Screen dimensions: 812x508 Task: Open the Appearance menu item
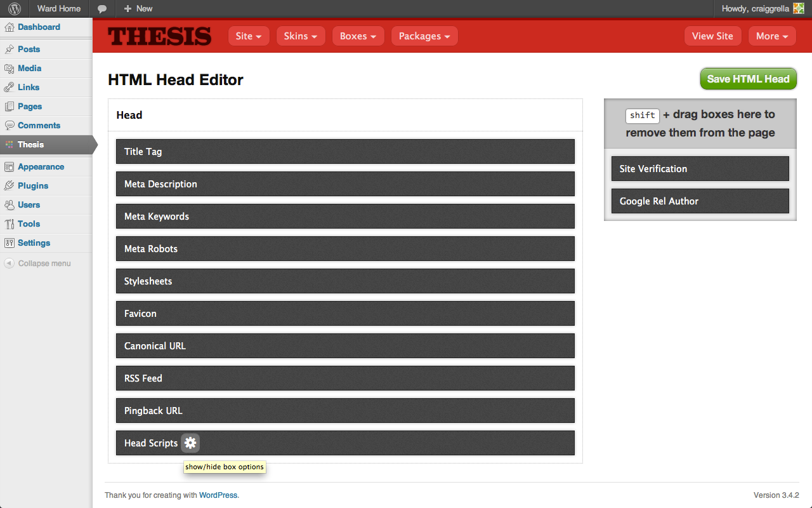coord(41,167)
